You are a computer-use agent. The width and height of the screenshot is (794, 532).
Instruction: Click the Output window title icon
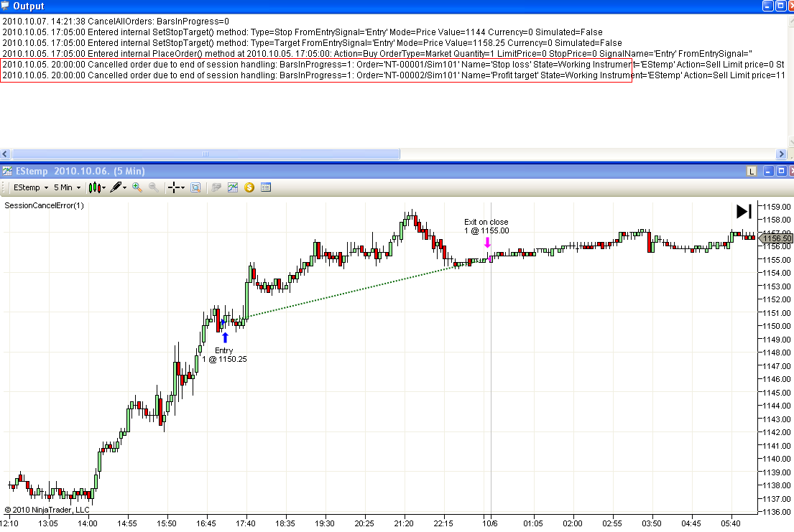(5, 6)
